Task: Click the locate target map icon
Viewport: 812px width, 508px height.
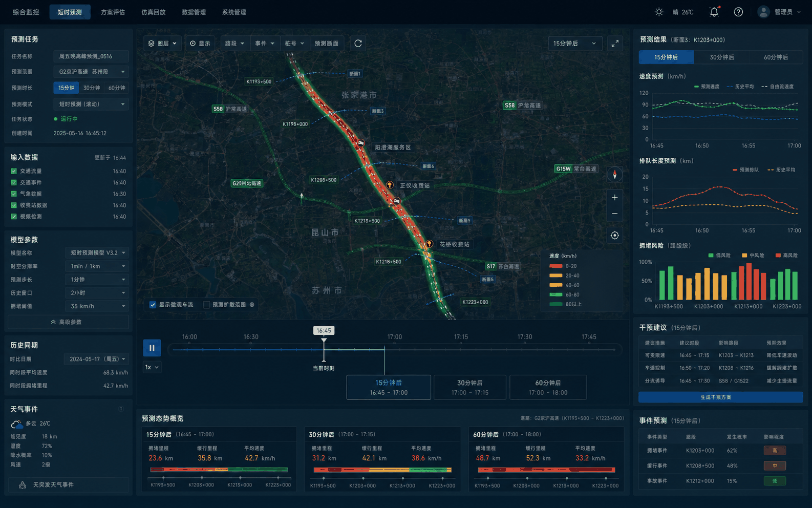Action: [x=615, y=236]
